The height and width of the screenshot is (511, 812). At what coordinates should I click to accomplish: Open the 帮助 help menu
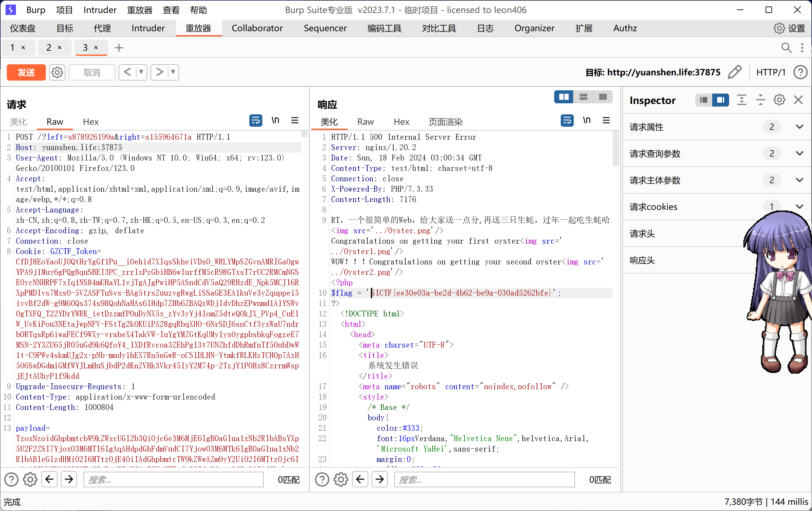[198, 10]
